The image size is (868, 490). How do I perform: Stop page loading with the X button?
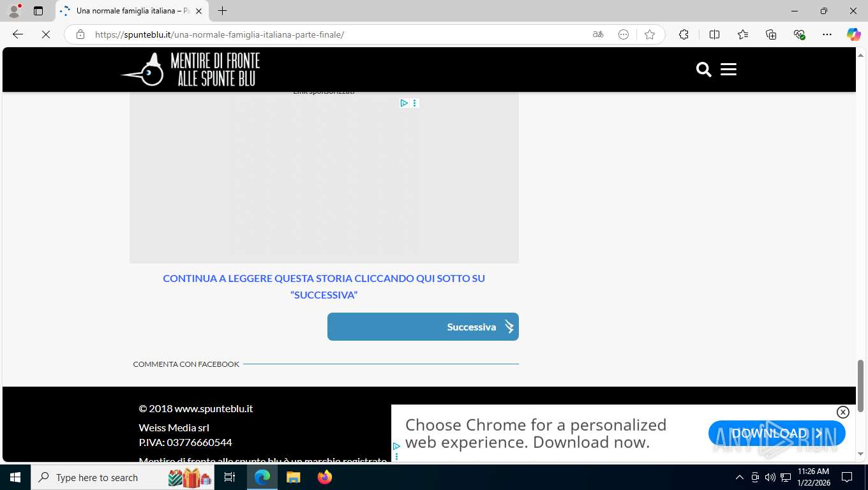(46, 34)
